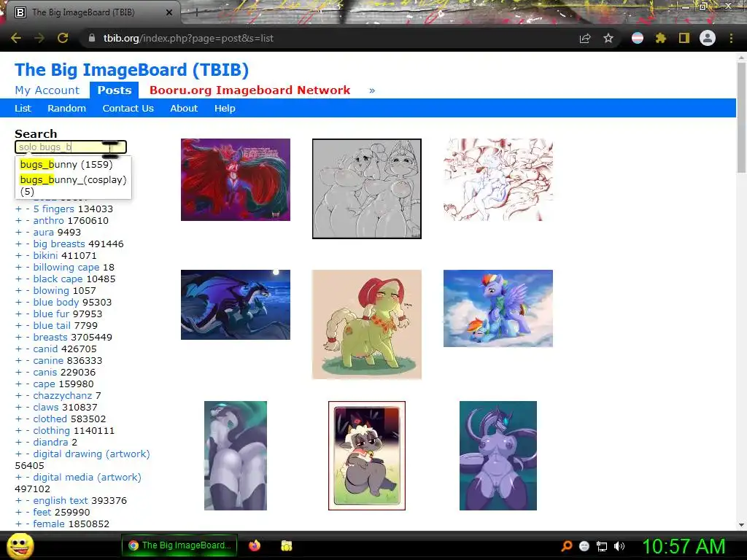Add the black cape tag with plus

[x=18, y=279]
